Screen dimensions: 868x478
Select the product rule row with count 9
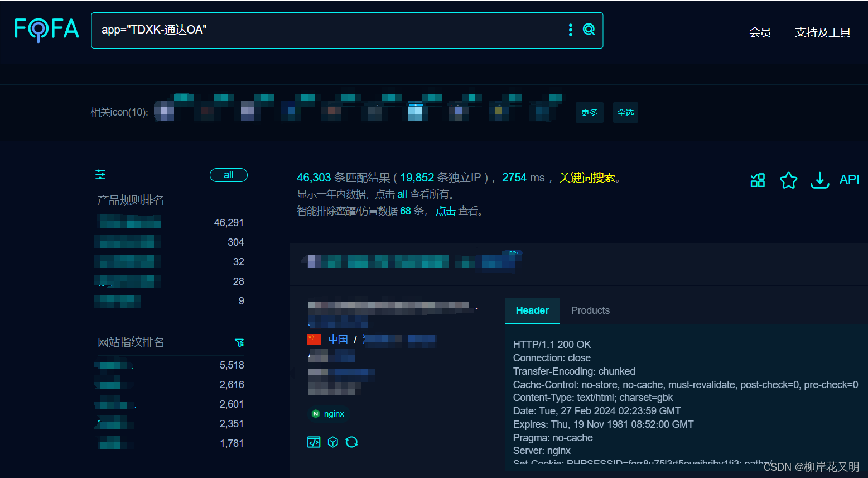tap(170, 300)
